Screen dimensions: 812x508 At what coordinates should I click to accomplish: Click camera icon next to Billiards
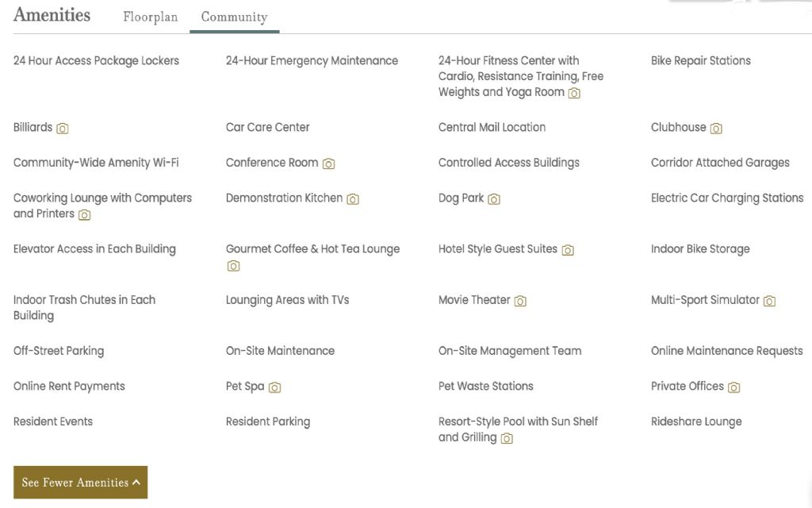(x=63, y=129)
